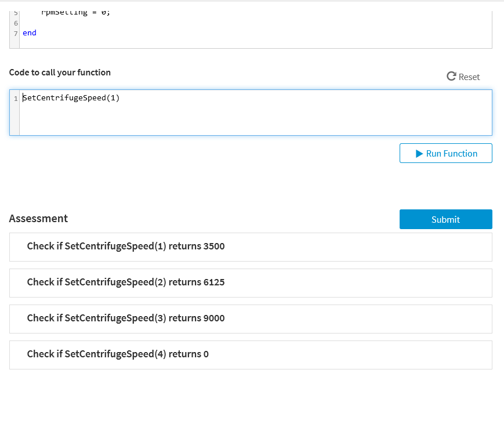This screenshot has height=424, width=504.
Task: Click the Assessment section heading
Action: click(x=38, y=219)
